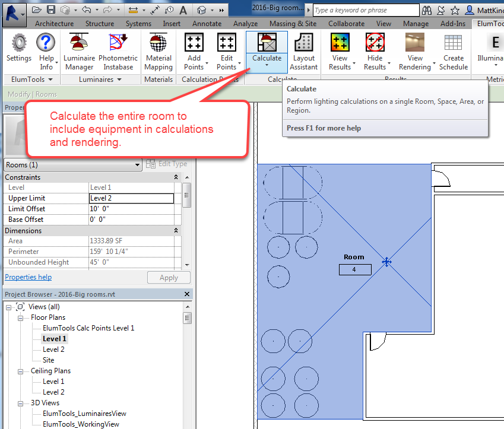504x429 pixels.
Task: Switch to the Massing & Site tab
Action: [293, 24]
